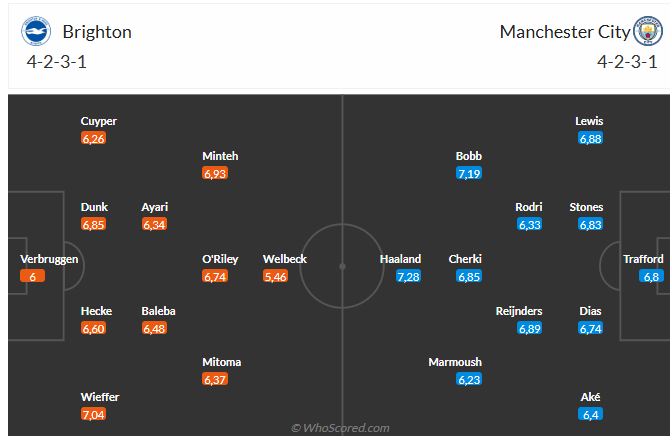The image size is (670, 436).
Task: Click Aké's 6,4 rating badge
Action: [590, 414]
